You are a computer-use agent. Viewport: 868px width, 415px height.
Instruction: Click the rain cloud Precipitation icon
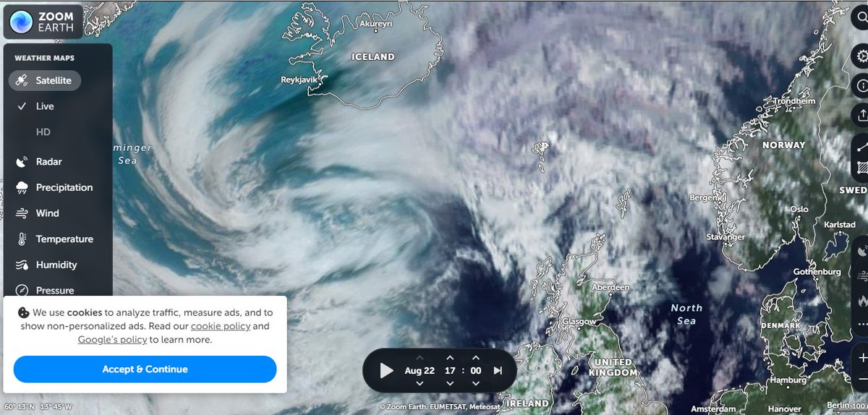[x=22, y=188]
